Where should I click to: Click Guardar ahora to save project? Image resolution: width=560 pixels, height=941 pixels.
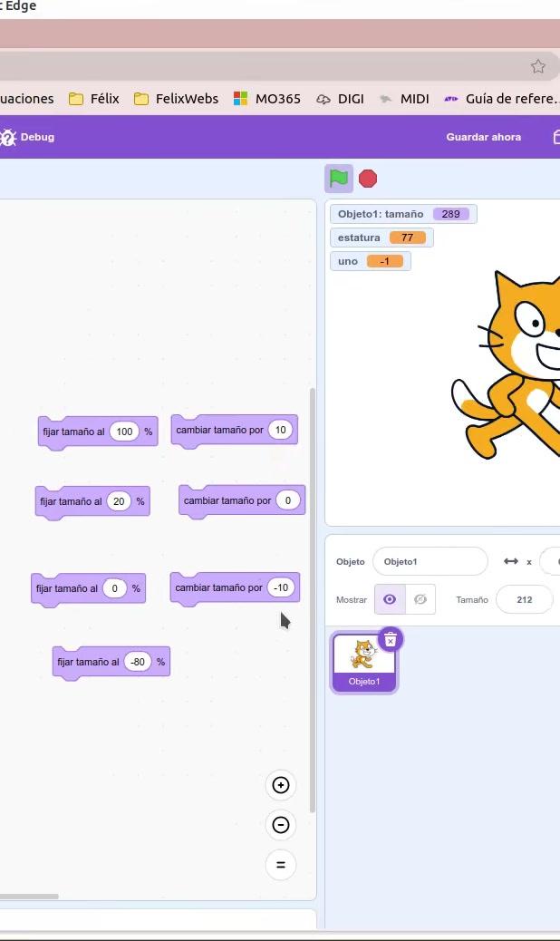coord(483,137)
